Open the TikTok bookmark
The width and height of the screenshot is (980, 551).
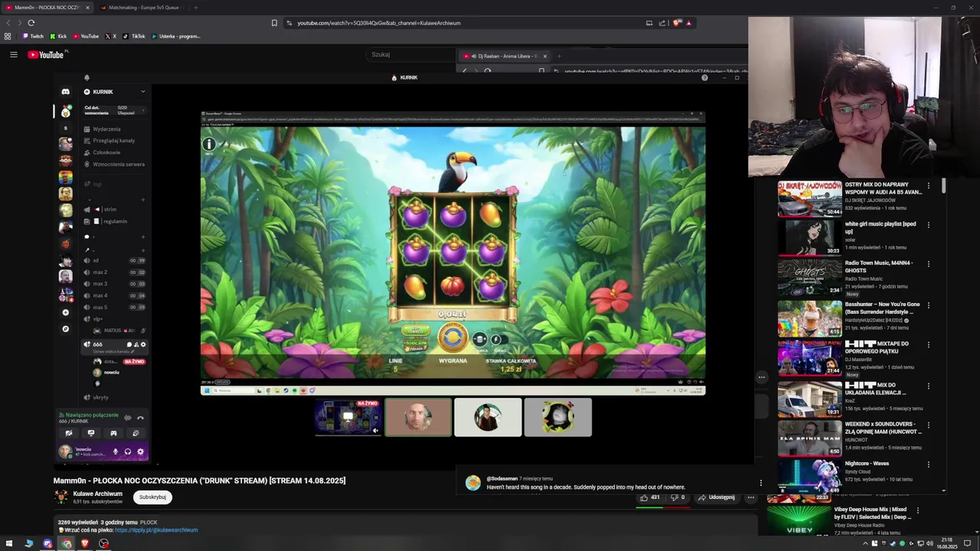pos(134,36)
